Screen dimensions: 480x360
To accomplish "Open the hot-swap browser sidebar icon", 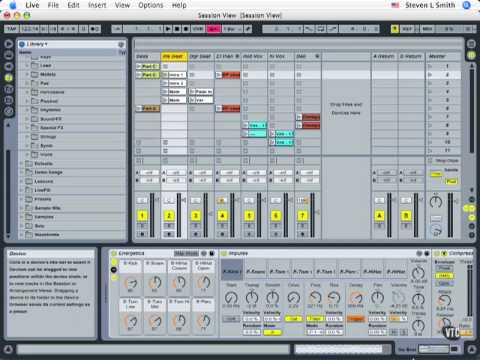I will click(x=9, y=112).
